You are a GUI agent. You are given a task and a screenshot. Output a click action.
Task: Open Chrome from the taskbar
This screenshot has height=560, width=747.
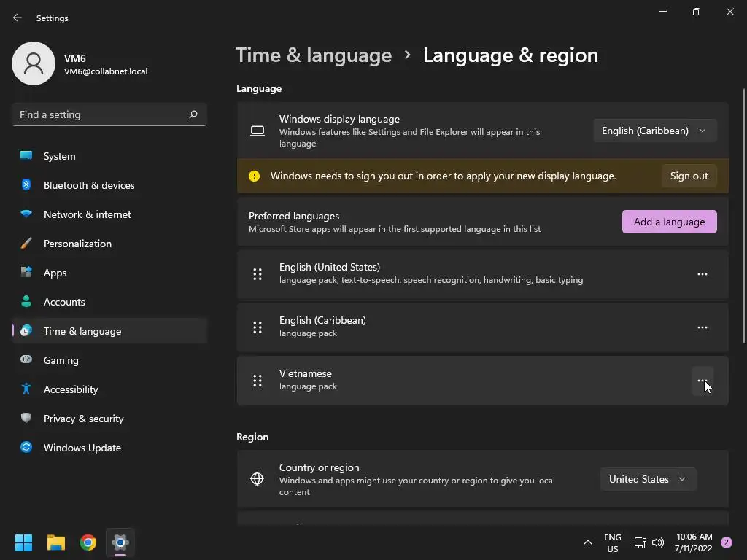[x=88, y=542]
